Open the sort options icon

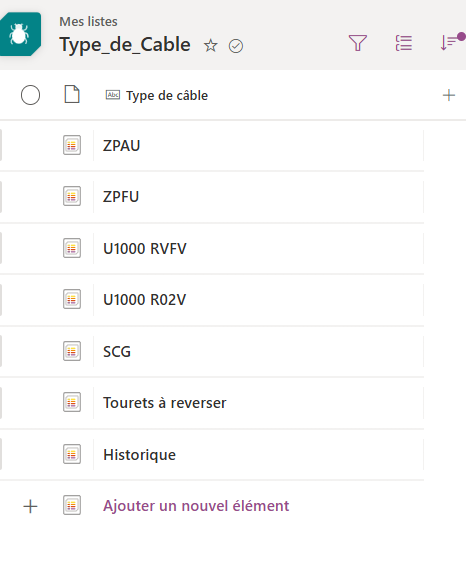(450, 41)
